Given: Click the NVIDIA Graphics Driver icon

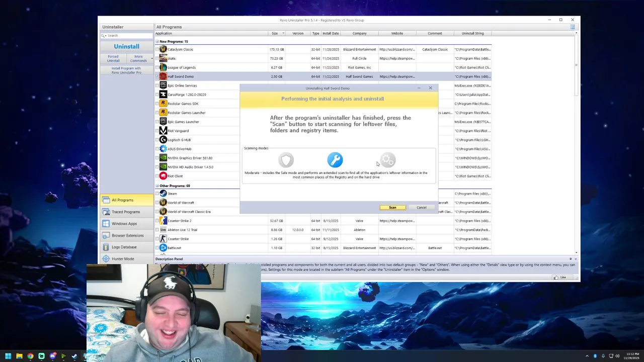Looking at the screenshot, I should [163, 158].
